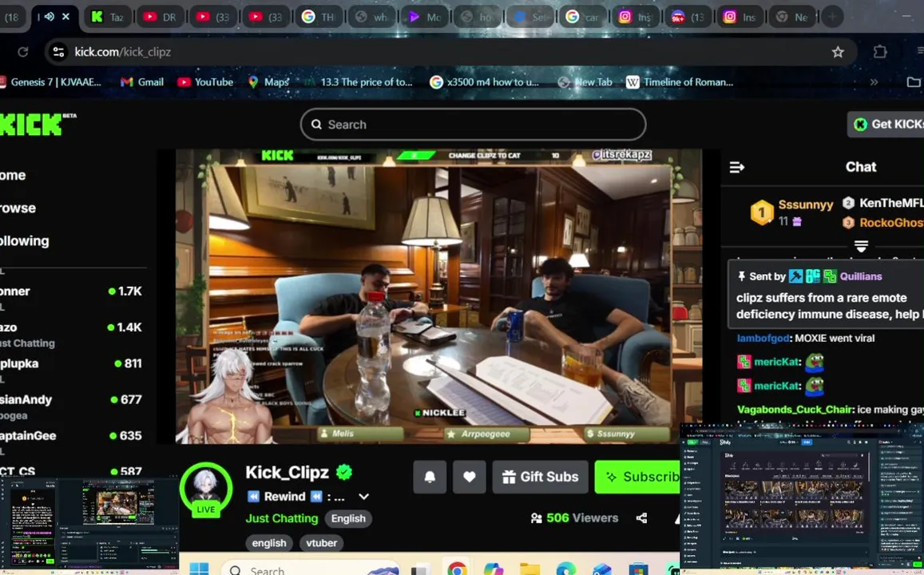Bookmark this page with the star icon
Viewport: 924px width, 575px height.
click(838, 52)
